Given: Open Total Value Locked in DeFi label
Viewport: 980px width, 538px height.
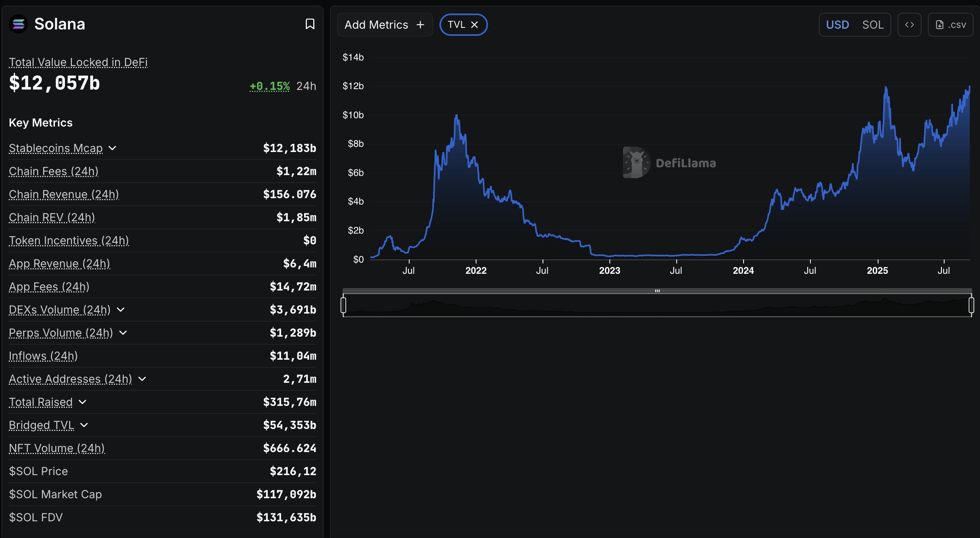Looking at the screenshot, I should 78,62.
